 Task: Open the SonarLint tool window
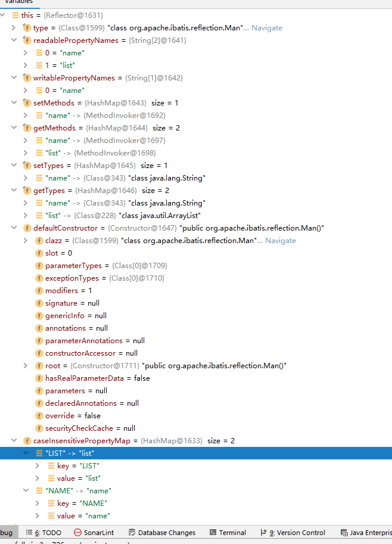point(94,533)
